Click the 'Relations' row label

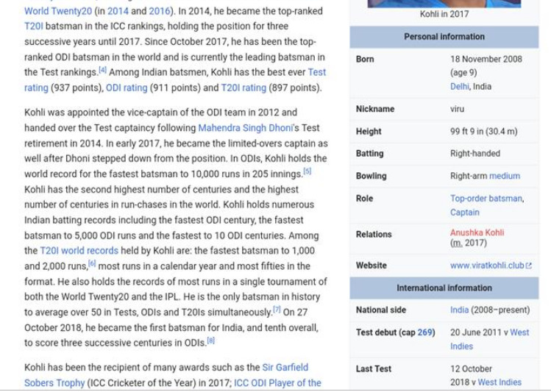(374, 235)
